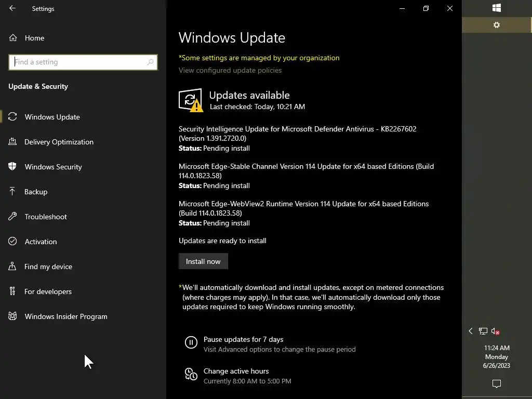Click the pause circle icon for updates
Screen dimensions: 532x399
point(191,342)
